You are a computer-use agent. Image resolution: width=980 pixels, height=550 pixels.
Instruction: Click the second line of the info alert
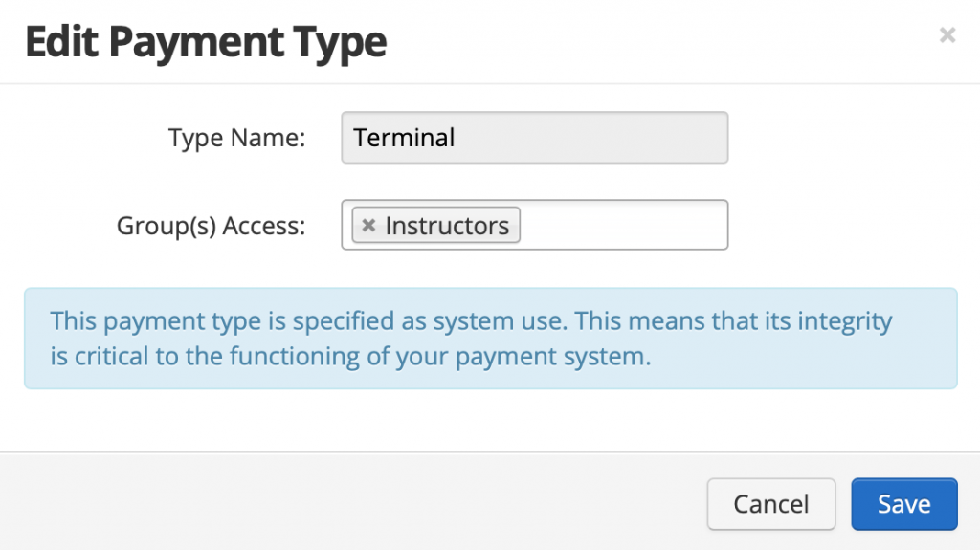coord(350,358)
